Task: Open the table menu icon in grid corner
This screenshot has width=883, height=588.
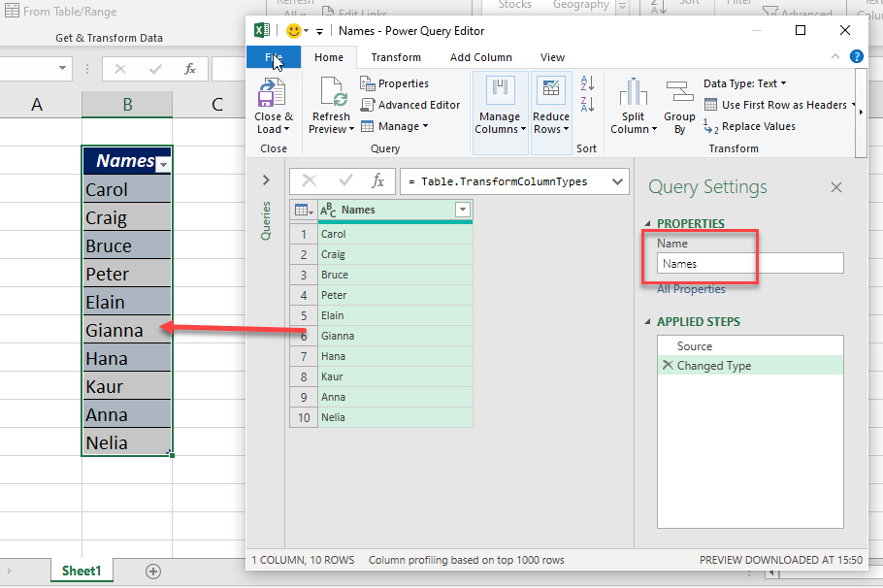Action: tap(304, 211)
